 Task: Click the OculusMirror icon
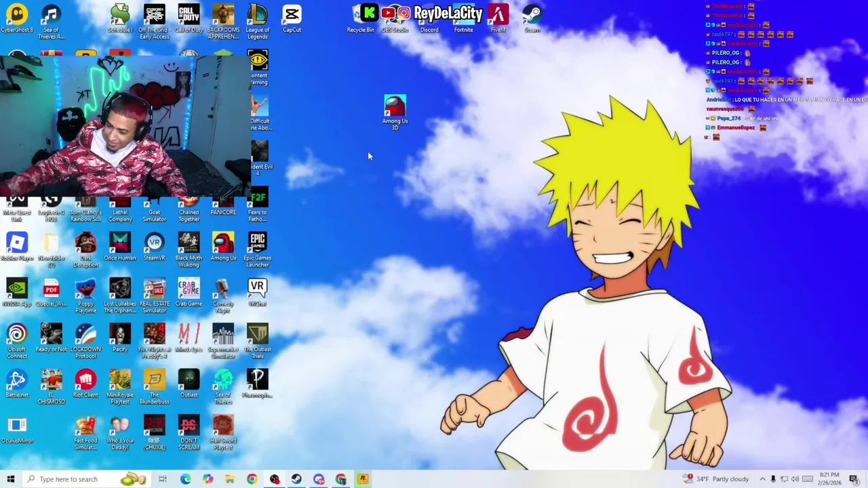tap(17, 430)
